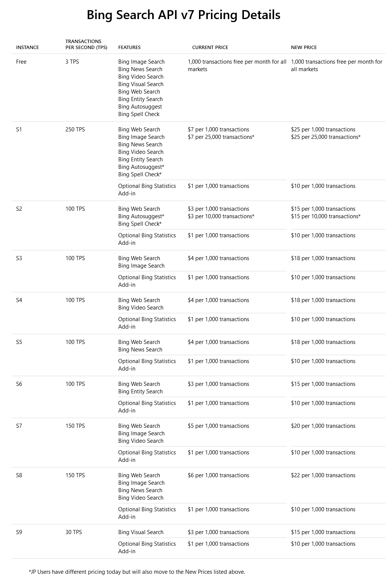Select the S3 instance label
The height and width of the screenshot is (582, 392).
tap(19, 258)
